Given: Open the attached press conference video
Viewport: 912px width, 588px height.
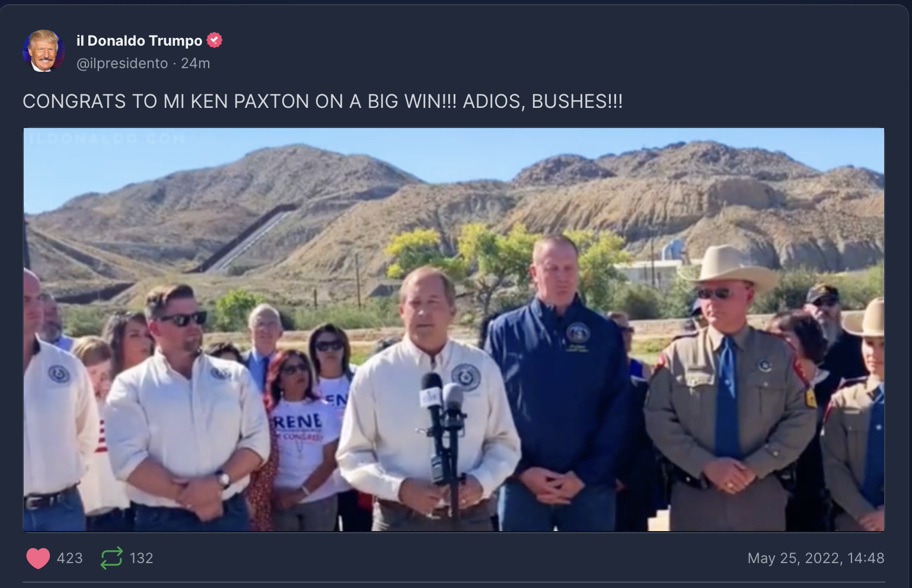Looking at the screenshot, I should point(454,330).
